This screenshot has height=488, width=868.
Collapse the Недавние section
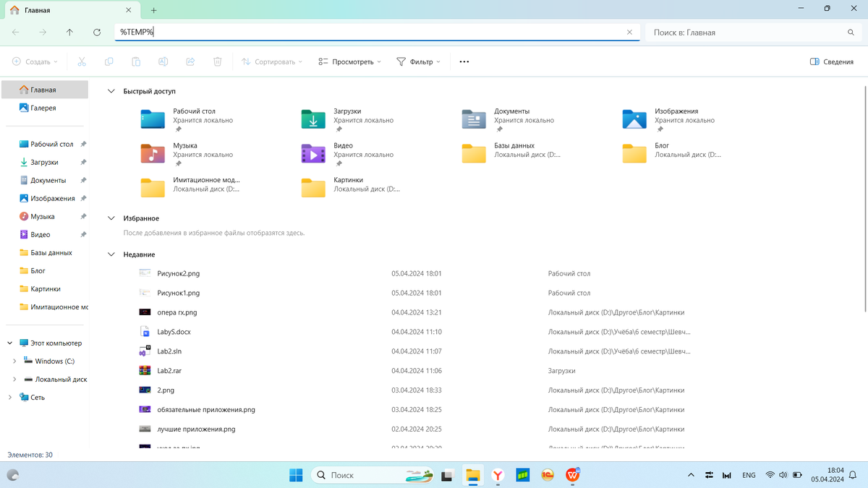111,254
